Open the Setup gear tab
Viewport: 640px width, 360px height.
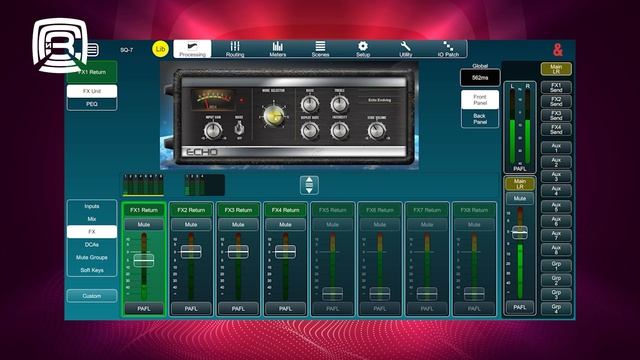363,49
